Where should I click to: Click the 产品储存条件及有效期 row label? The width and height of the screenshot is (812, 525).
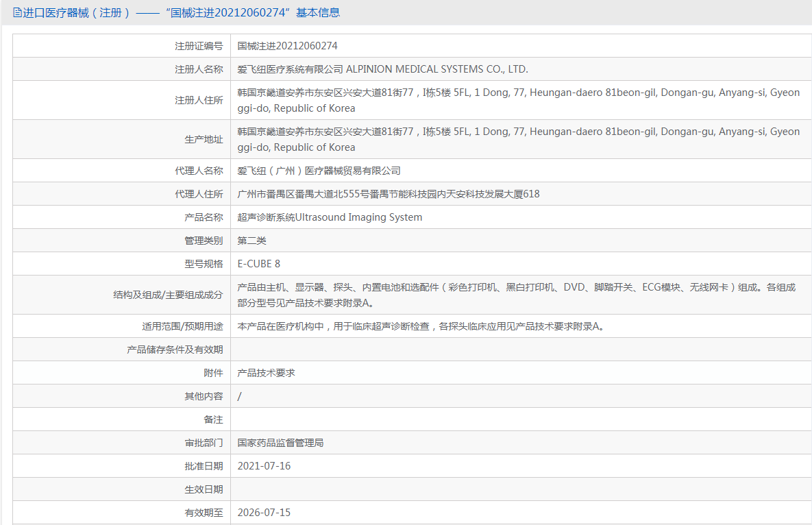[175, 350]
